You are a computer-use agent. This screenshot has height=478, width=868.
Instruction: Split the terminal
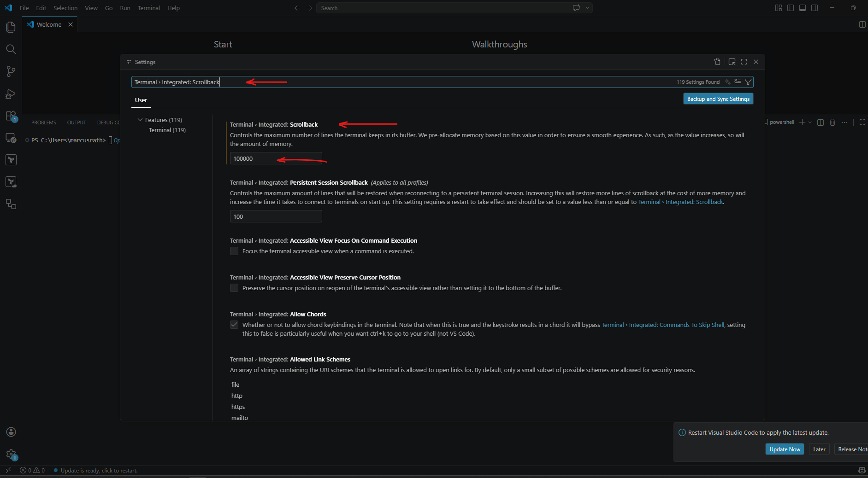click(821, 122)
